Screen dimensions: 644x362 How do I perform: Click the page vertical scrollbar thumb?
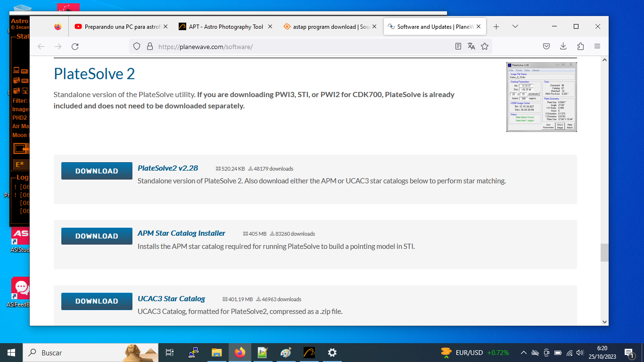click(x=604, y=253)
